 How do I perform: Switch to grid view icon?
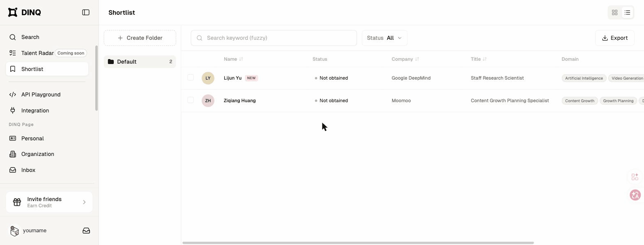point(615,13)
